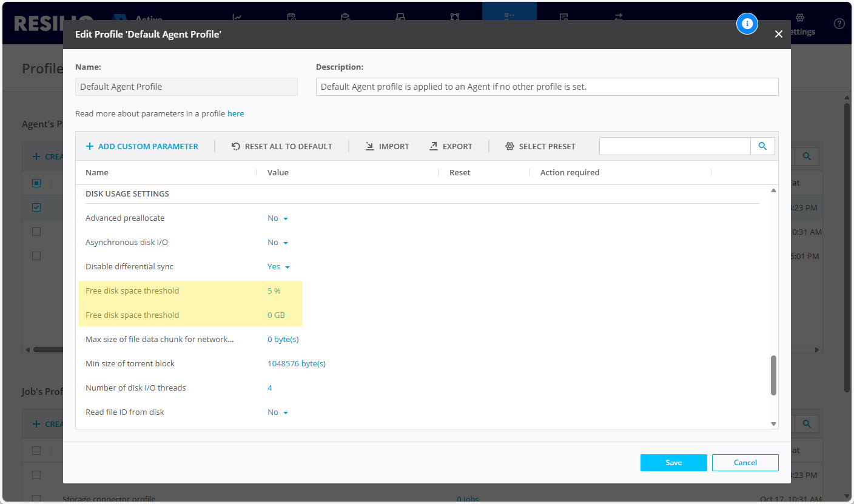Click the blue info circle icon
Screen dimensions: 854x504
747,24
